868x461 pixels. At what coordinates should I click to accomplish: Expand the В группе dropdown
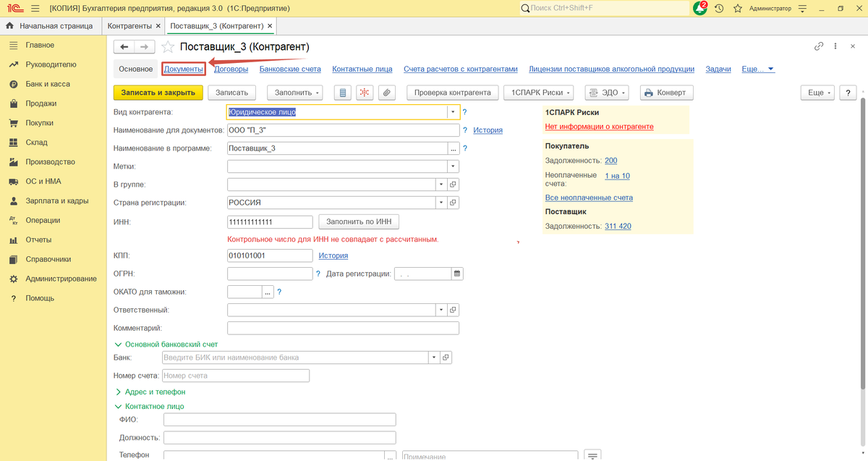[x=441, y=185]
